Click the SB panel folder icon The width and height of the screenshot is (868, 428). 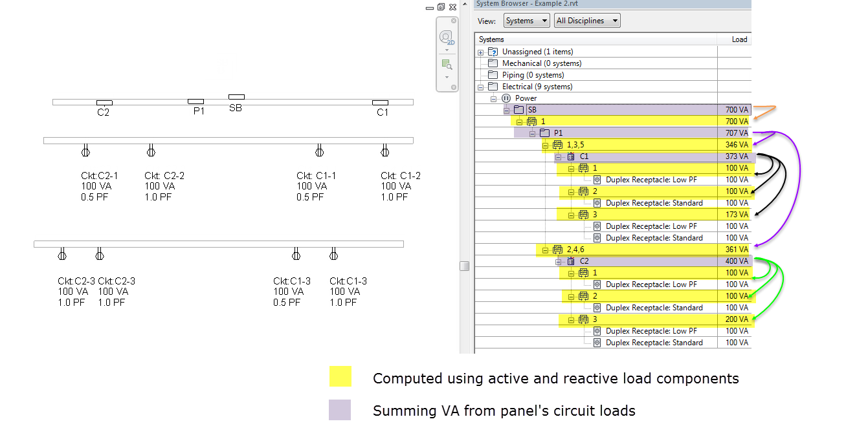point(519,109)
